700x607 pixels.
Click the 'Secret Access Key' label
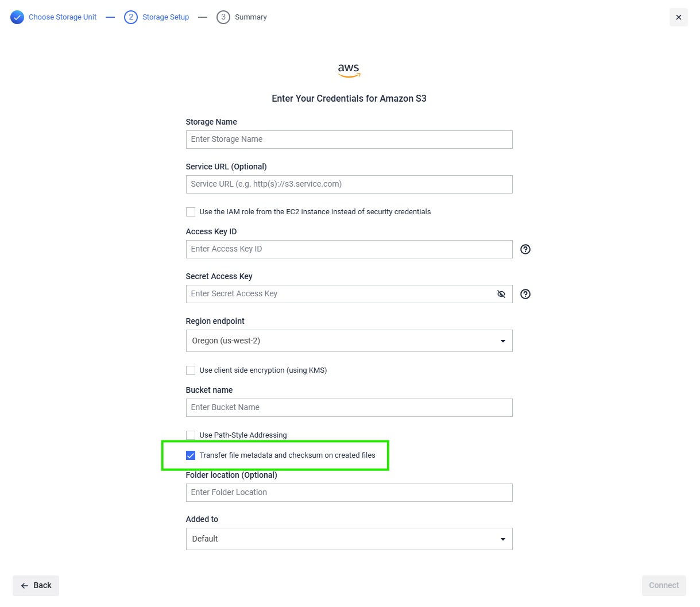[219, 276]
